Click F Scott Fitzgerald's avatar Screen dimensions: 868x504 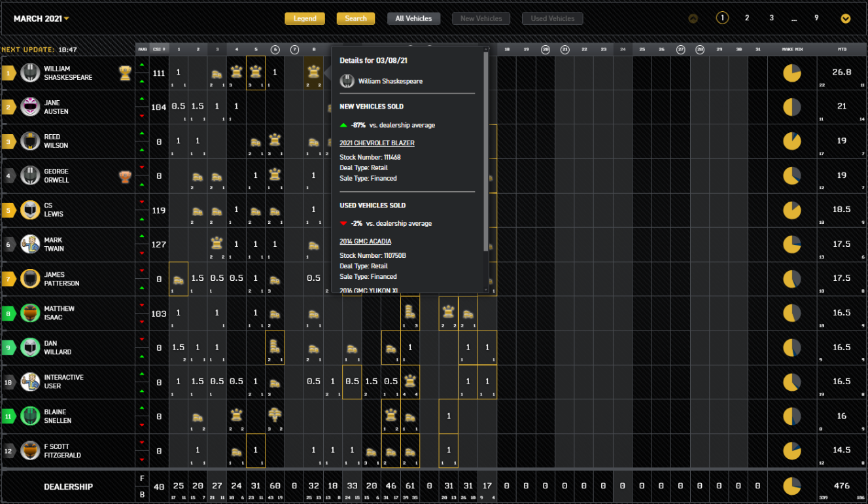click(30, 450)
